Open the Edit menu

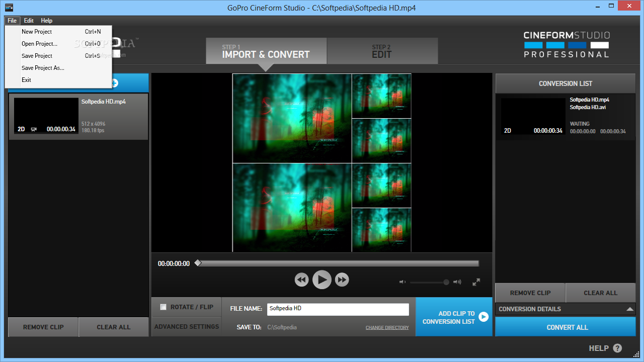coord(29,21)
